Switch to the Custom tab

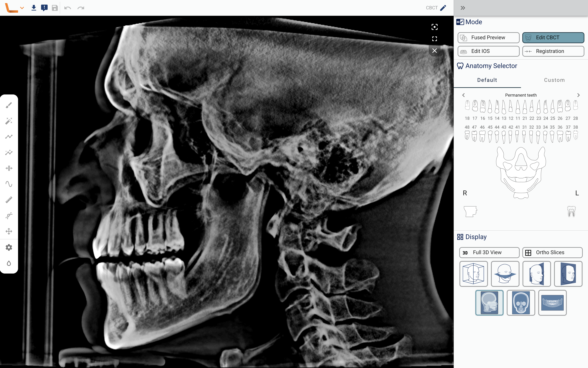tap(554, 80)
